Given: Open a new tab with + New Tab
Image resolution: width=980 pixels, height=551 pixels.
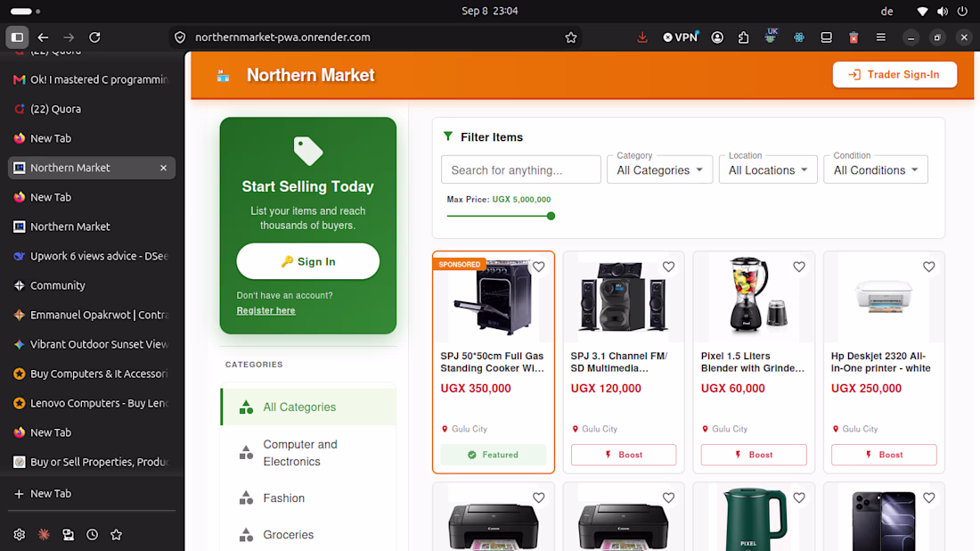Looking at the screenshot, I should [x=91, y=493].
